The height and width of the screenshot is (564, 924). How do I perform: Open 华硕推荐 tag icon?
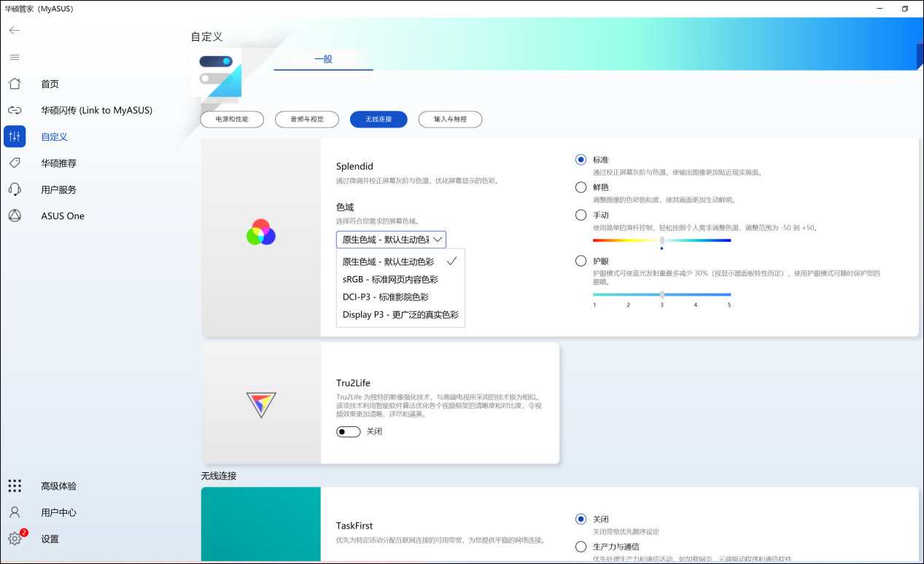(15, 163)
